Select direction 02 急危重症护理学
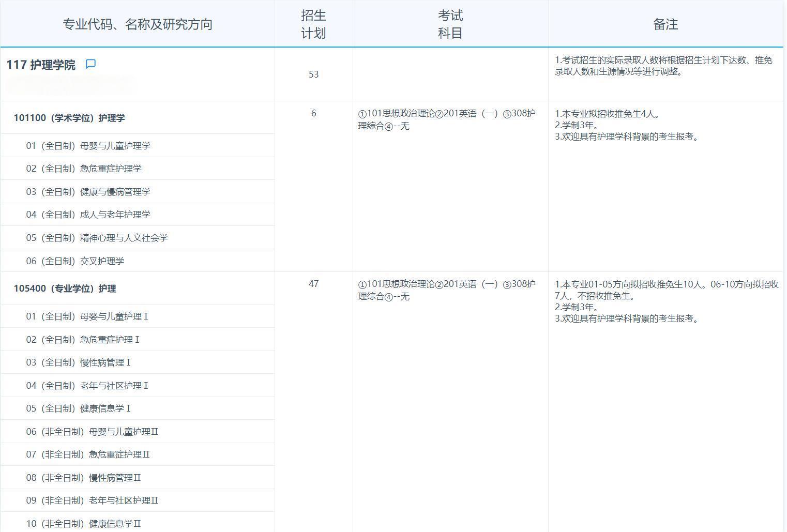 (85, 169)
